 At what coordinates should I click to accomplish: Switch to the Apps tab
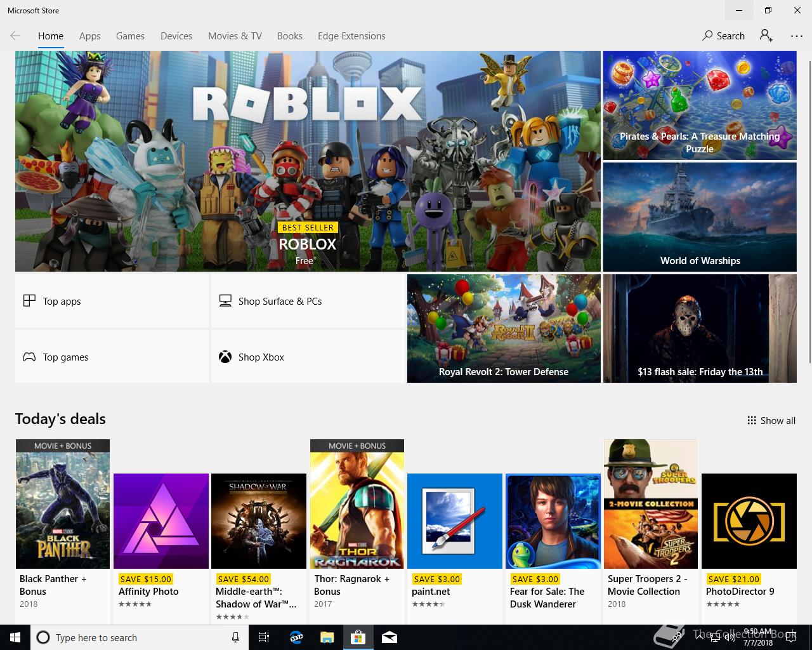click(89, 36)
